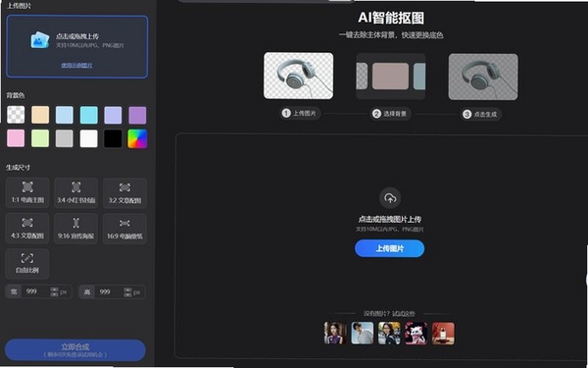The height and width of the screenshot is (368, 588).
Task: Select the pink background swatch
Action: 16,138
